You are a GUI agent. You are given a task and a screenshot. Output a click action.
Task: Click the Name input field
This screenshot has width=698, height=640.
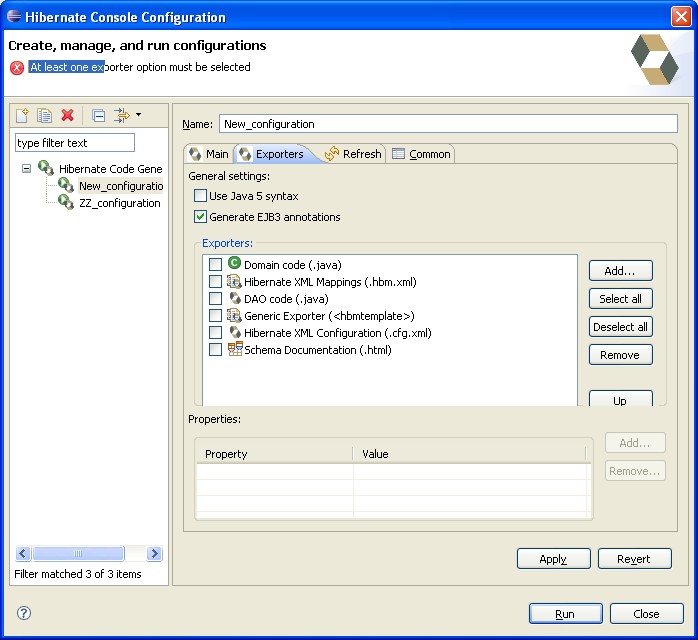pyautogui.click(x=448, y=124)
